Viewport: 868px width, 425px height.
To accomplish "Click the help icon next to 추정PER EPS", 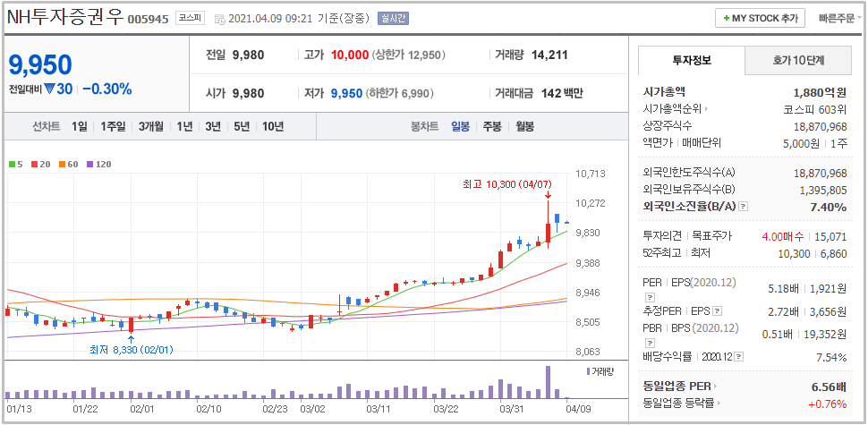I will [x=718, y=311].
